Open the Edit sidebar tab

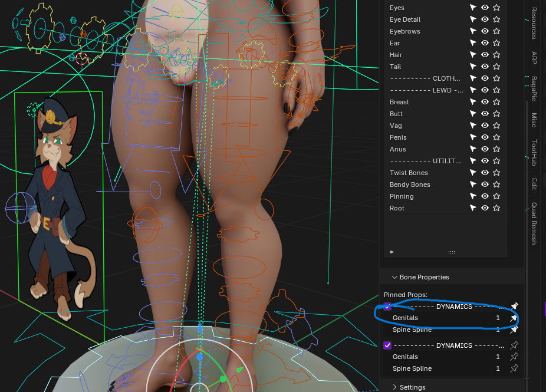(x=534, y=184)
